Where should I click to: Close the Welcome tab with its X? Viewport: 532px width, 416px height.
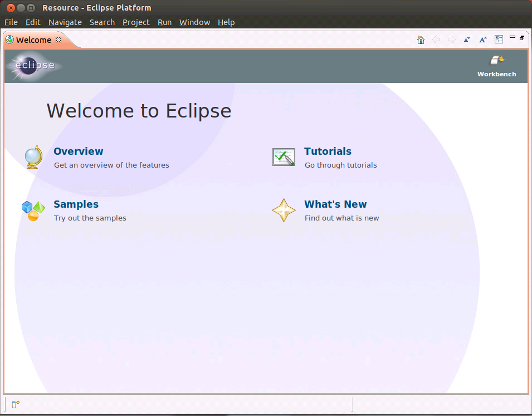tap(58, 40)
